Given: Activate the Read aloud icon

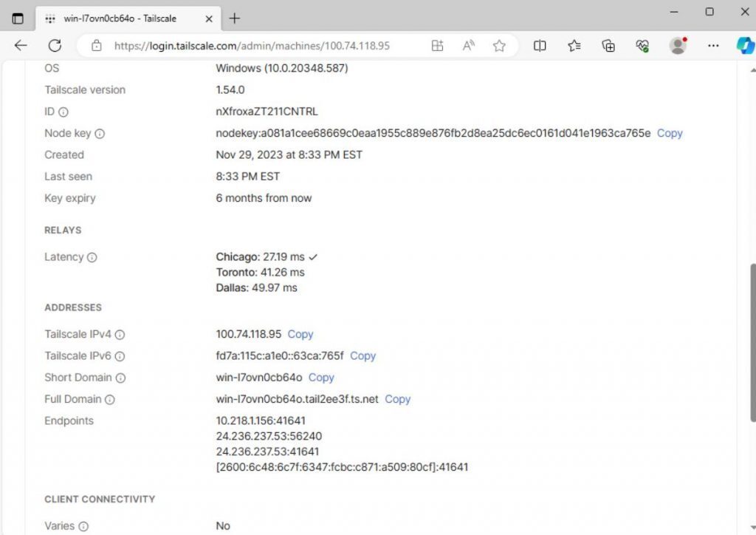Looking at the screenshot, I should pos(468,45).
